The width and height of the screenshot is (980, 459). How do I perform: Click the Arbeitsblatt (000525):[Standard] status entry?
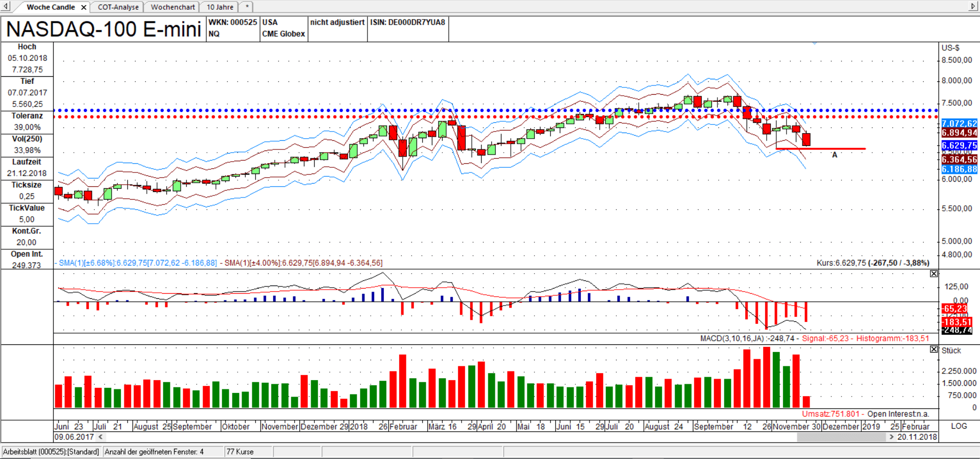[x=51, y=451]
